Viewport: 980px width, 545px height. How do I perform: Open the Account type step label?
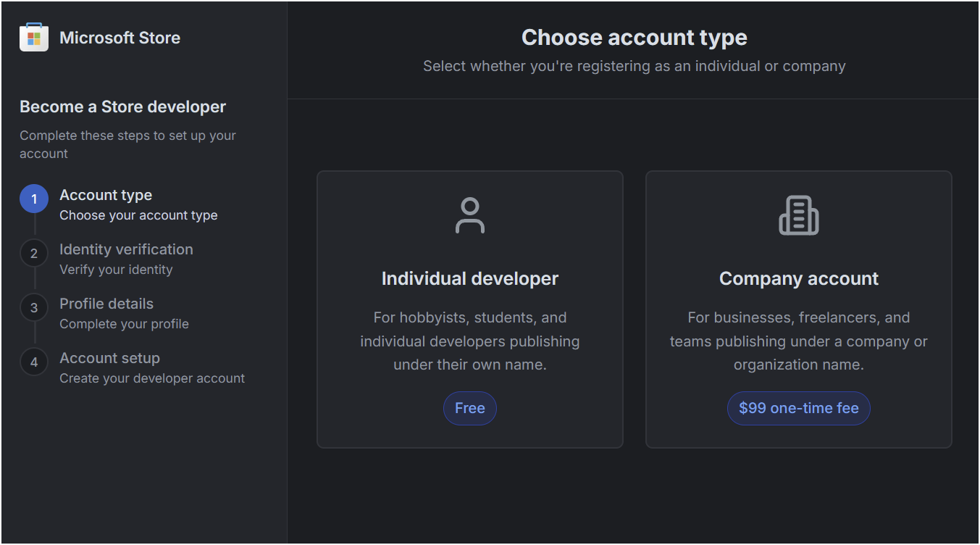click(106, 195)
